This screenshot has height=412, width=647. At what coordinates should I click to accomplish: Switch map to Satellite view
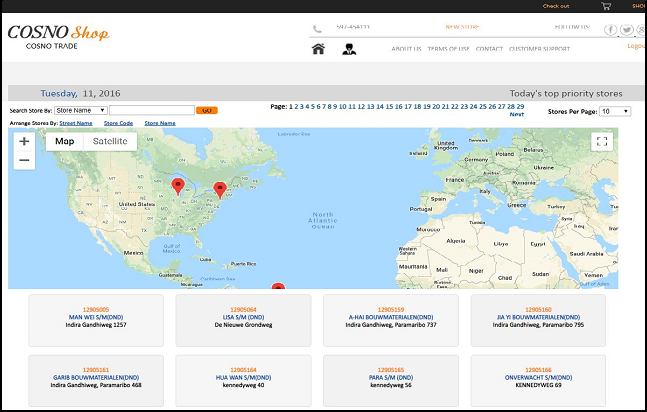[110, 141]
